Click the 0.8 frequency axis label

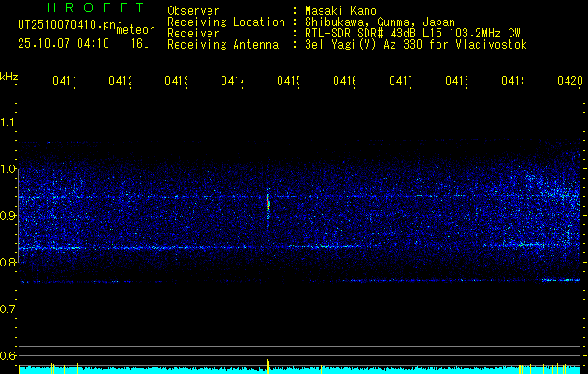[8, 263]
